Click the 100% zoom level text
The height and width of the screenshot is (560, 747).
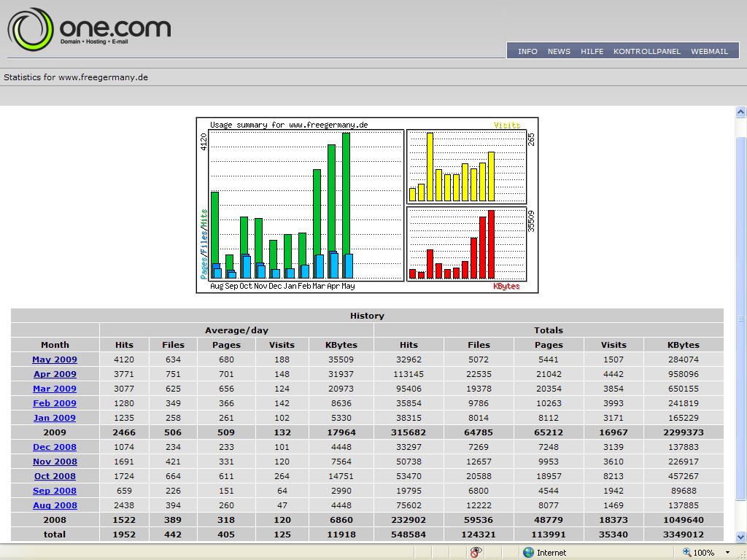pos(704,553)
